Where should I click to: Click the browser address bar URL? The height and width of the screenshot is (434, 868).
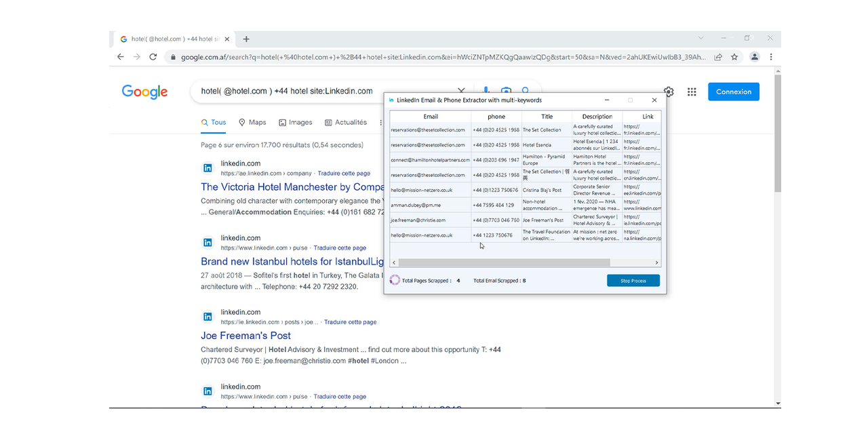coord(444,57)
